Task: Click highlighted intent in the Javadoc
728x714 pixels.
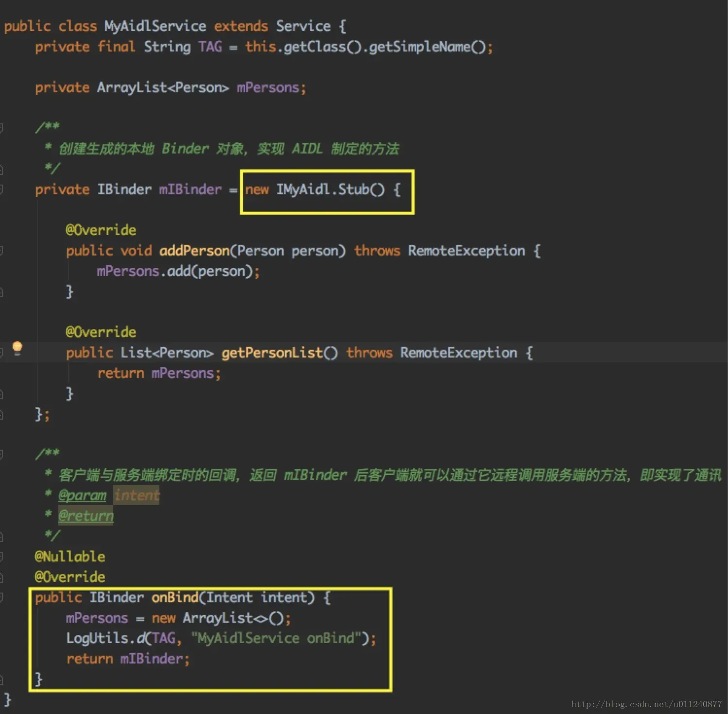Action: pos(137,495)
